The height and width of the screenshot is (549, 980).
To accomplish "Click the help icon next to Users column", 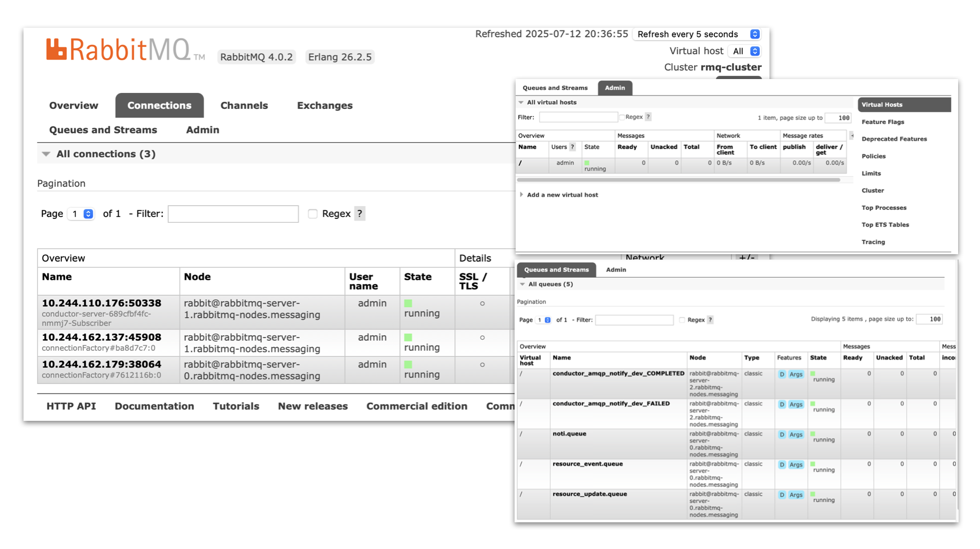I will (x=572, y=147).
